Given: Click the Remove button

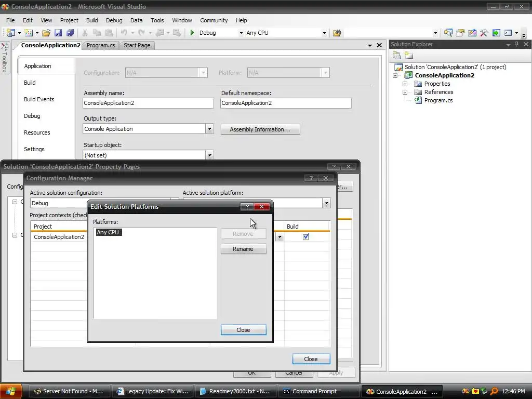Looking at the screenshot, I should (x=243, y=234).
